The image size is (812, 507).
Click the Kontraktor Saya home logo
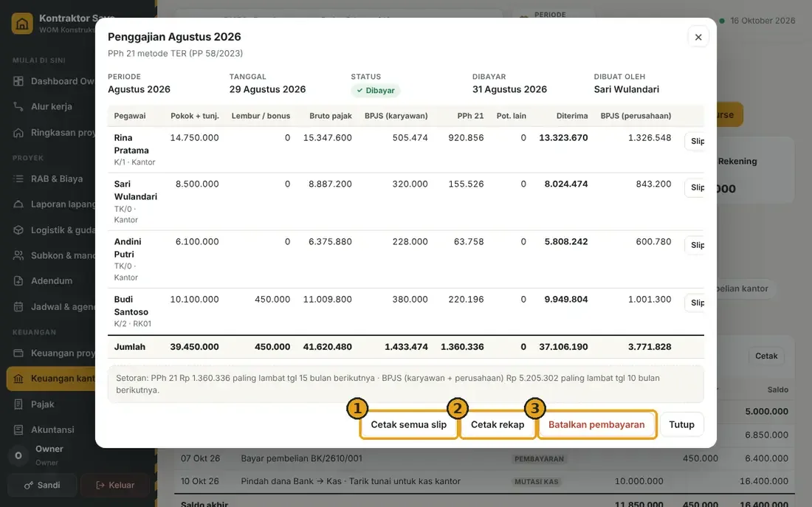pyautogui.click(x=22, y=24)
